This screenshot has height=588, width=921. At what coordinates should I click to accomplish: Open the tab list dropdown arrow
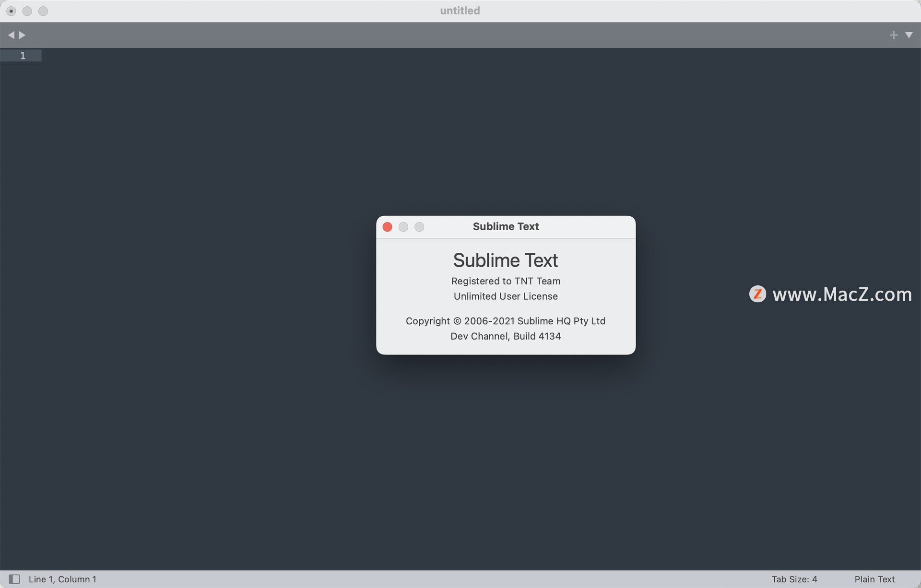[x=909, y=35]
